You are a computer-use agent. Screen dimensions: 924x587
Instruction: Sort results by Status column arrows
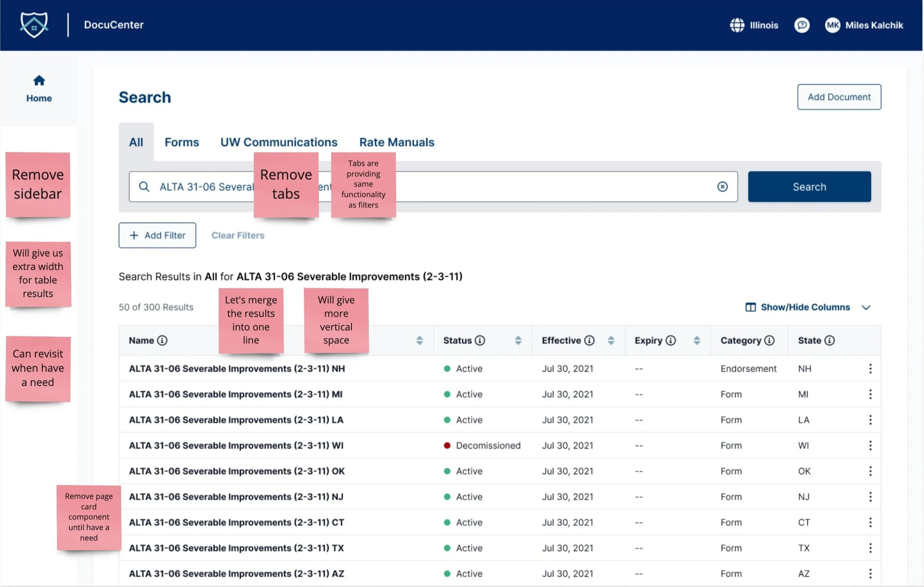[518, 340]
